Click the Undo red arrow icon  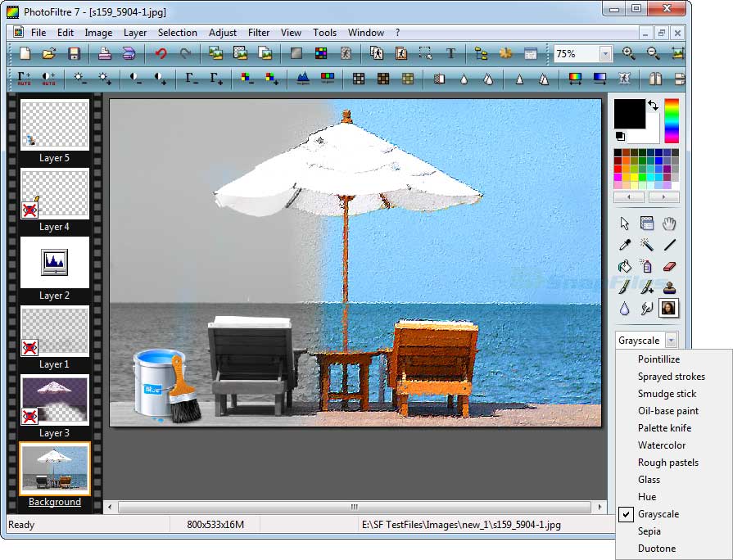161,54
